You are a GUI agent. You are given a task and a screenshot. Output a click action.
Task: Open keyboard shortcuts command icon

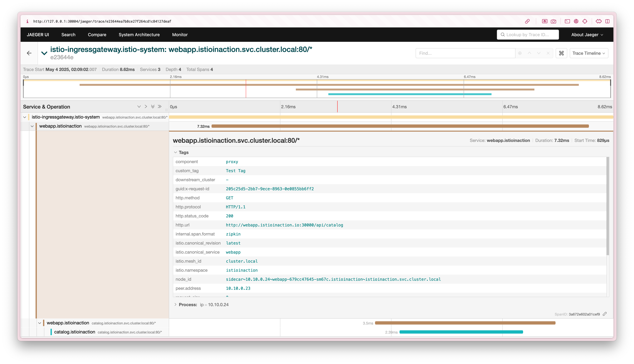click(561, 53)
